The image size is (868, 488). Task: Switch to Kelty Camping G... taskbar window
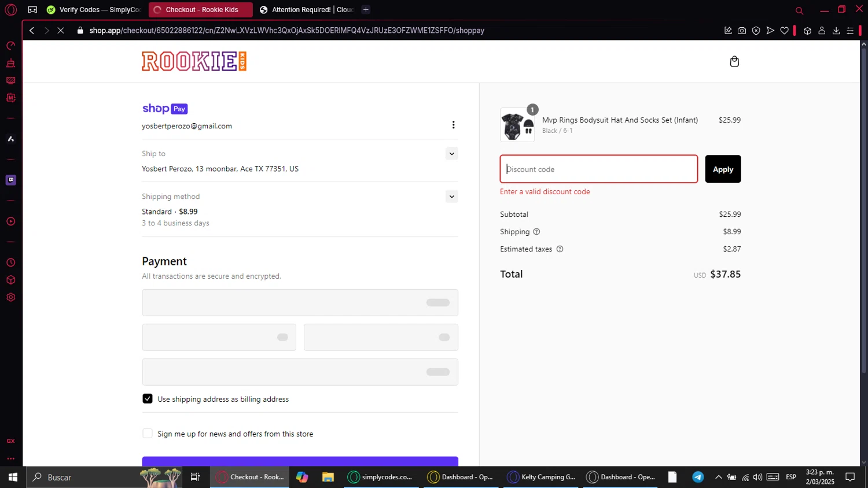tap(542, 477)
